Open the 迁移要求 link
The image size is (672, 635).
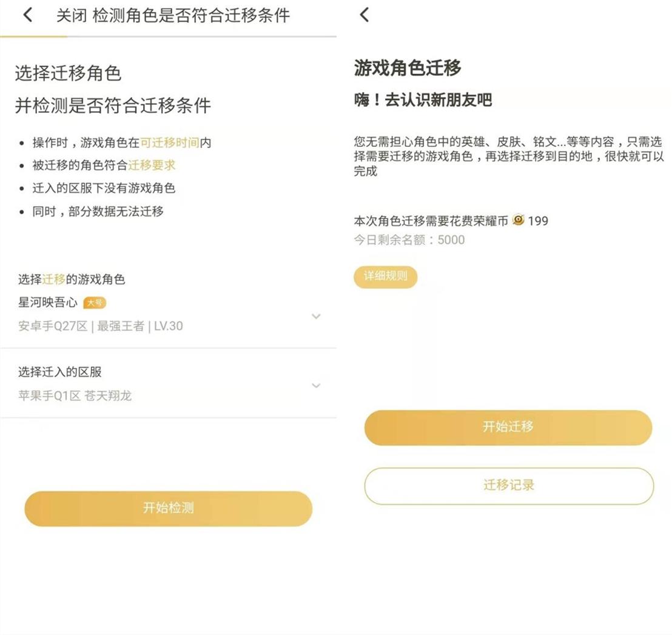(152, 165)
